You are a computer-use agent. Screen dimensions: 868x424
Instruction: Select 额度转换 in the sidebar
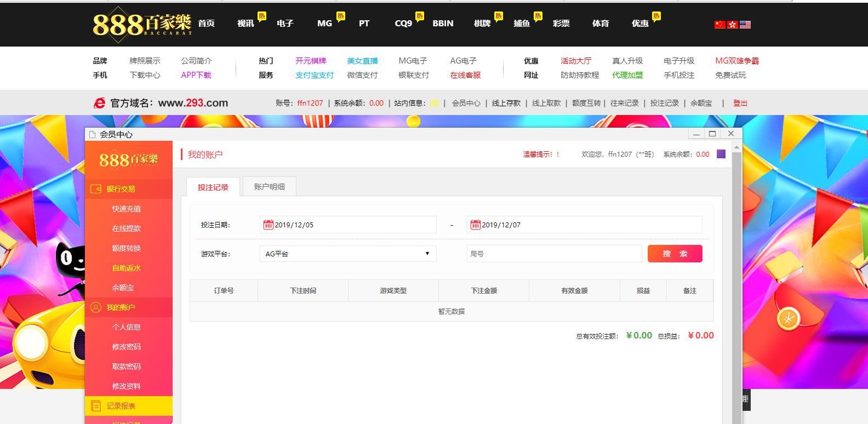pos(127,248)
